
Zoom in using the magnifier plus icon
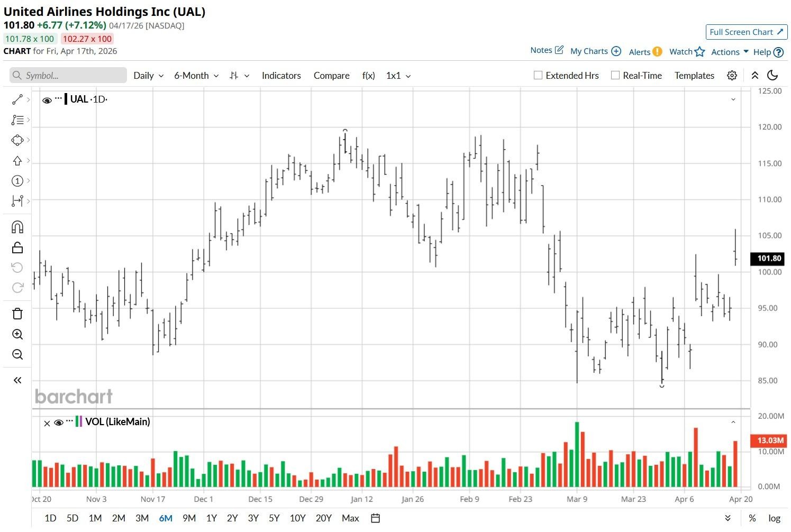coord(17,334)
